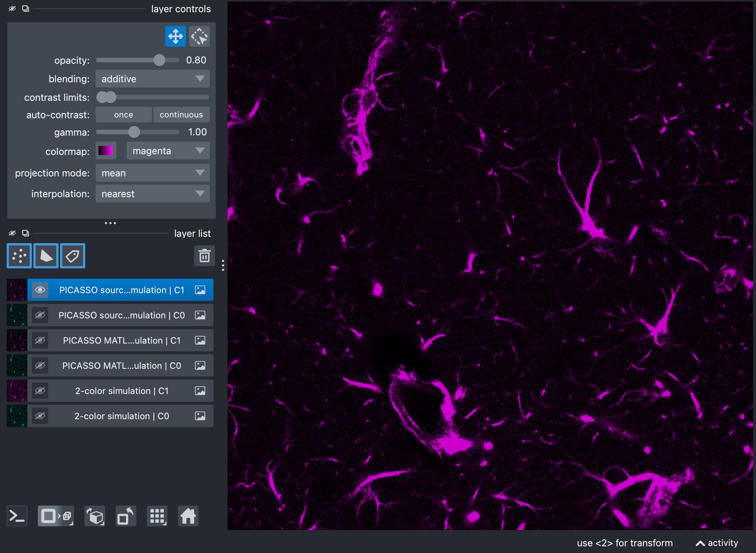Click the opacity value 0.80

(x=196, y=60)
